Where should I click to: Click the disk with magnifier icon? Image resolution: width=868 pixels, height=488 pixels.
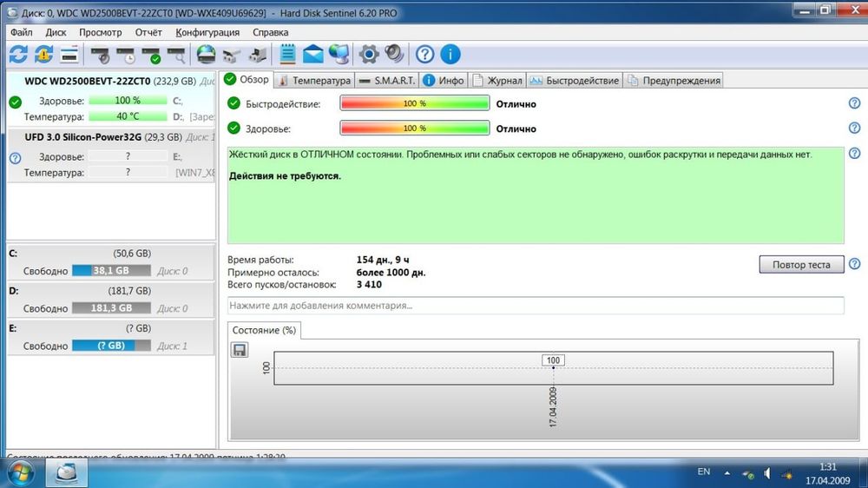tap(176, 55)
